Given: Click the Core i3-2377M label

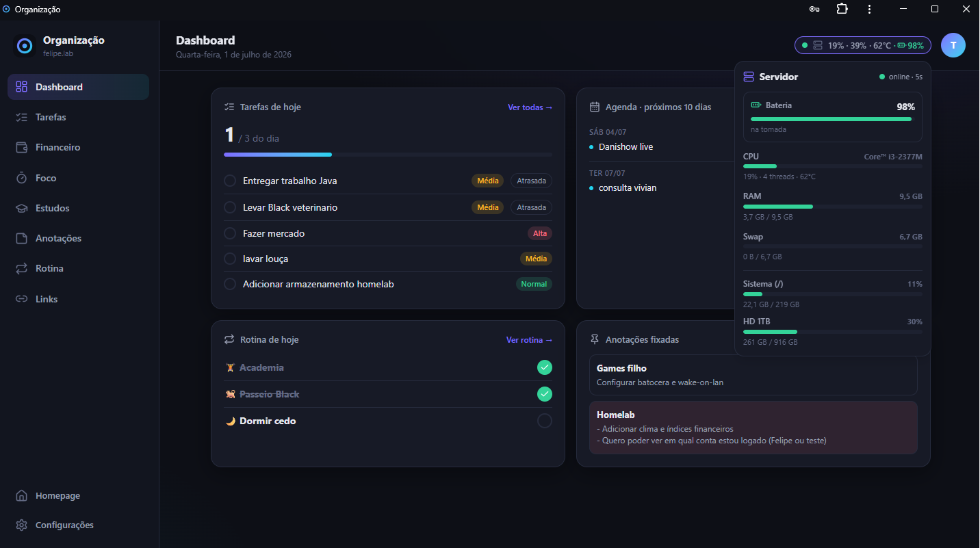Looking at the screenshot, I should pyautogui.click(x=893, y=157).
